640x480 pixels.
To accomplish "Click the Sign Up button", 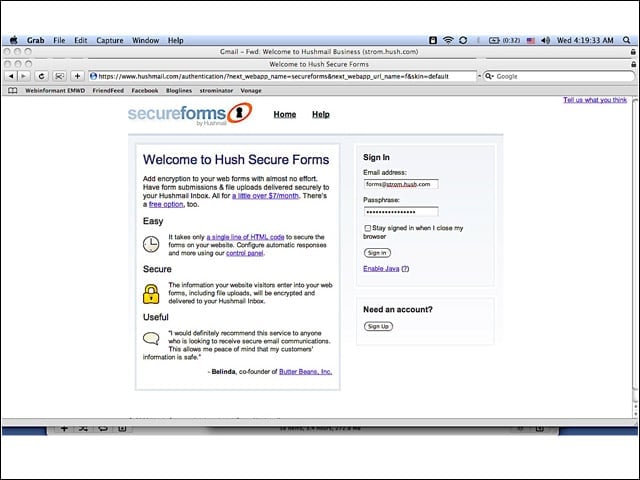I will tap(378, 327).
